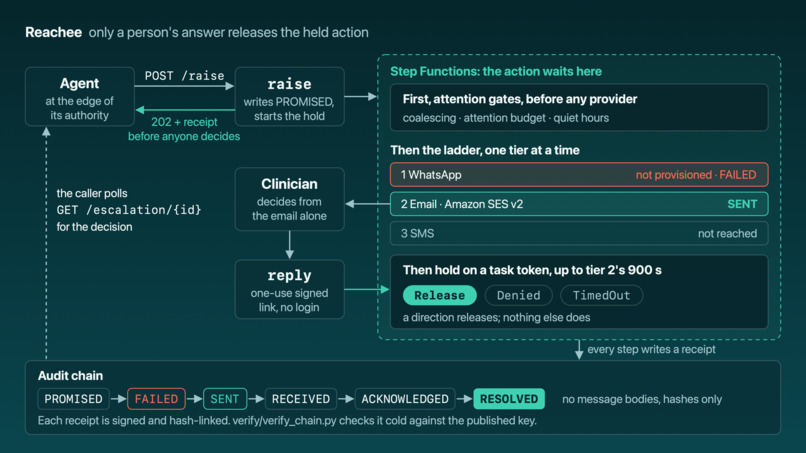Click the "202 + receipt" text
The height and width of the screenshot is (453, 806).
[184, 122]
